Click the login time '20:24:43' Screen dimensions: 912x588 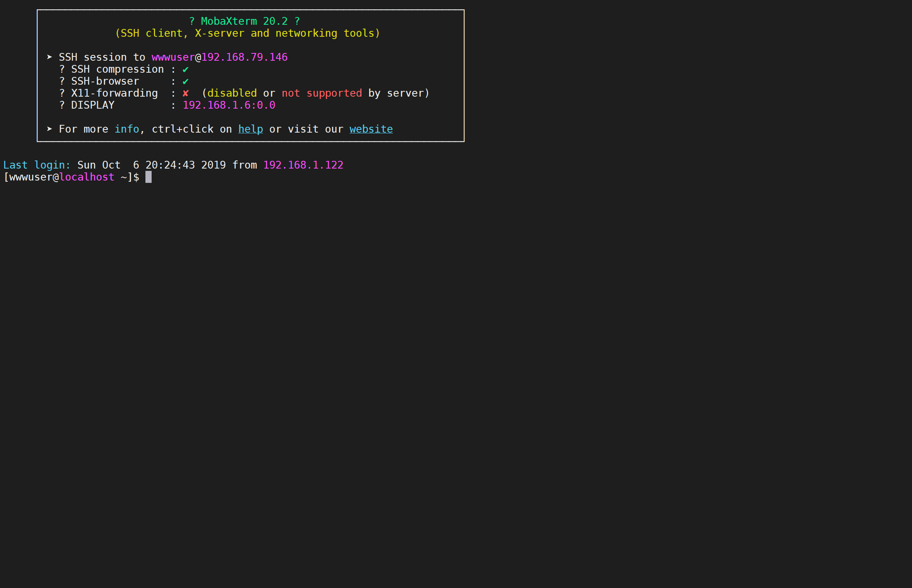(x=170, y=165)
